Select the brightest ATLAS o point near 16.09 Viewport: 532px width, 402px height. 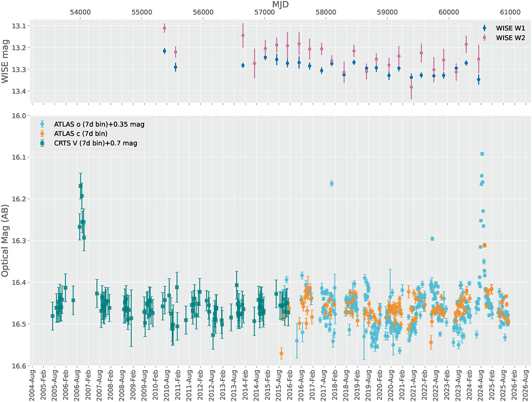click(482, 154)
